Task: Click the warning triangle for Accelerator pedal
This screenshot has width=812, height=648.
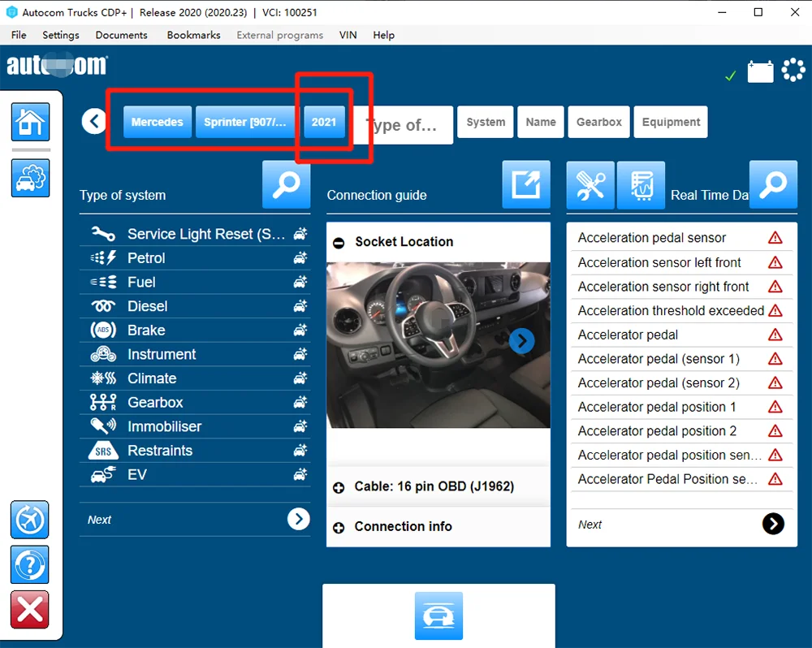Action: tap(775, 335)
